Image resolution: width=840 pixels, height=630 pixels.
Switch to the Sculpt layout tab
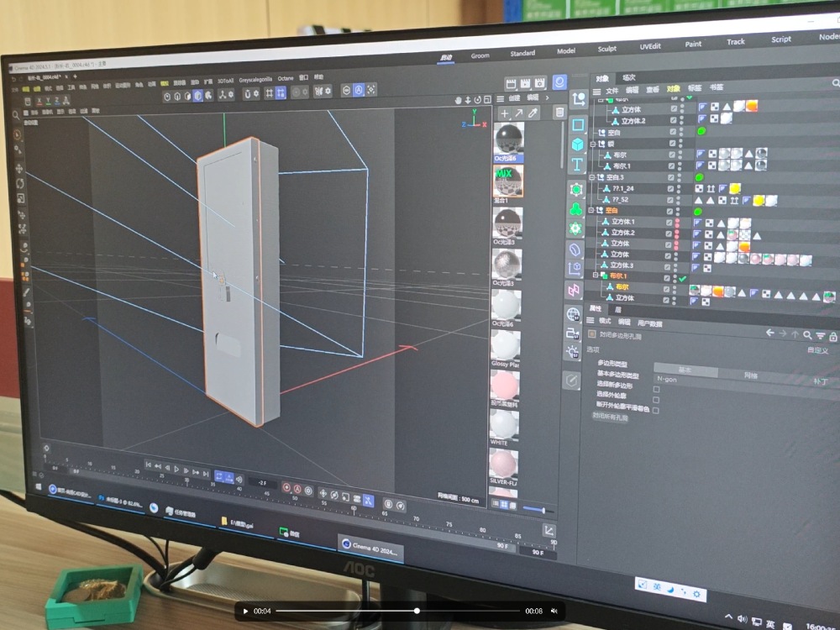click(607, 49)
